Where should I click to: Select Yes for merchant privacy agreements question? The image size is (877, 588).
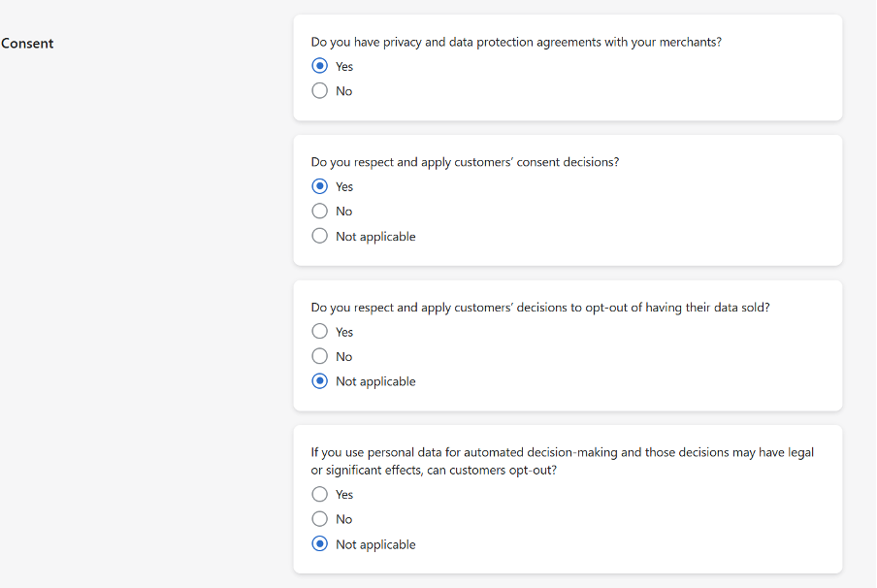pyautogui.click(x=320, y=66)
